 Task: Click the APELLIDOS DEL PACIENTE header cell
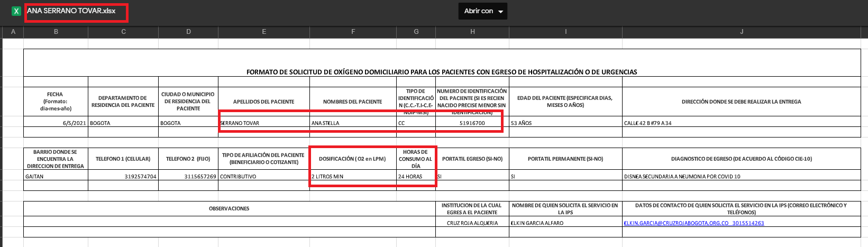264,102
